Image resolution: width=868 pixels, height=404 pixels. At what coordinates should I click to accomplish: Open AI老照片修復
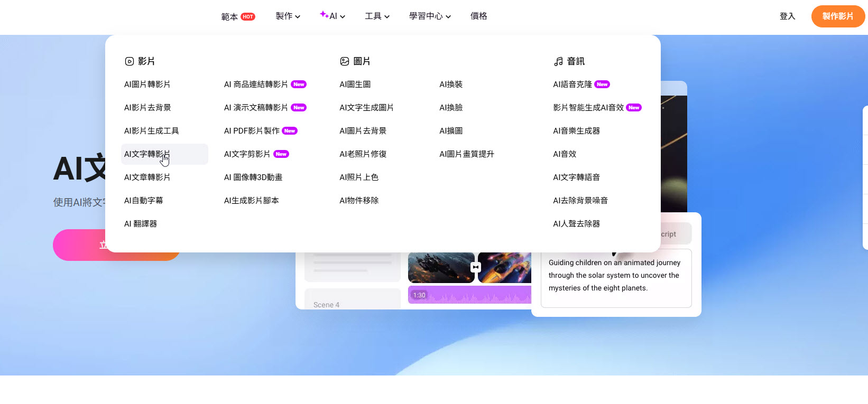click(363, 154)
